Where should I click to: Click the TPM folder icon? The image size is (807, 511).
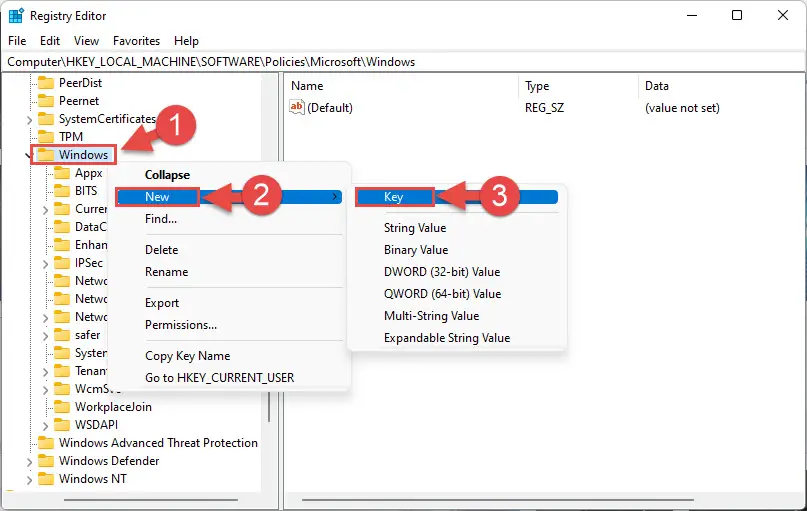[x=46, y=137]
